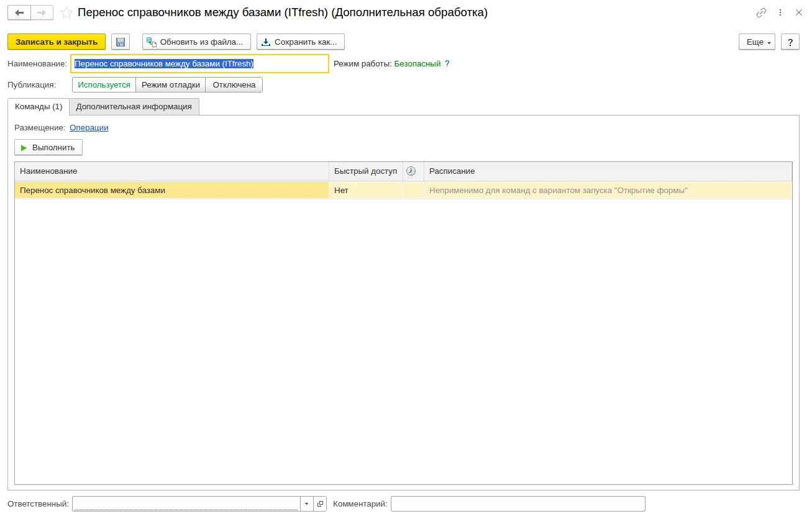Screen dimensions: 812x519
Task: Add form to favorites with star icon
Action: [x=66, y=12]
